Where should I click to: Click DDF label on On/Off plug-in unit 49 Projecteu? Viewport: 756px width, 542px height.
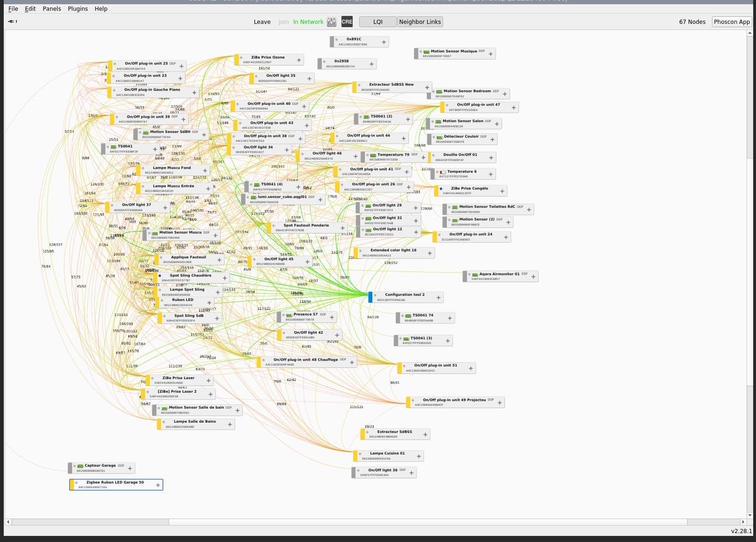coord(491,400)
